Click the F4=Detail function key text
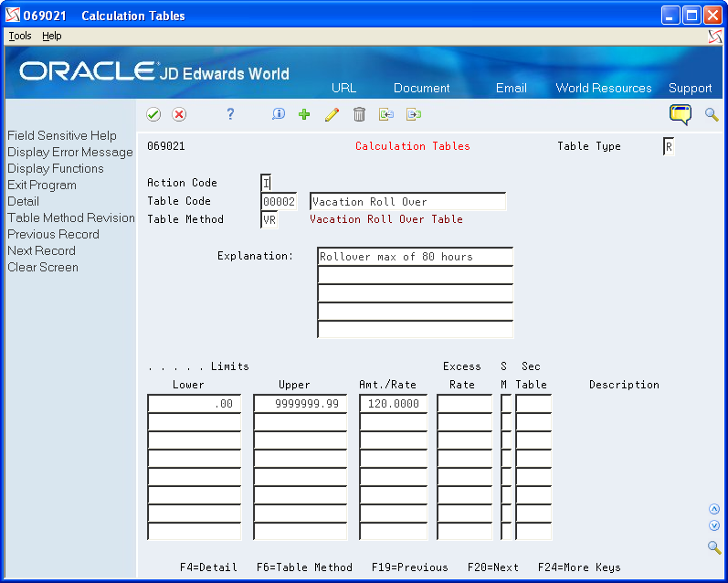The width and height of the screenshot is (728, 583). [x=208, y=567]
